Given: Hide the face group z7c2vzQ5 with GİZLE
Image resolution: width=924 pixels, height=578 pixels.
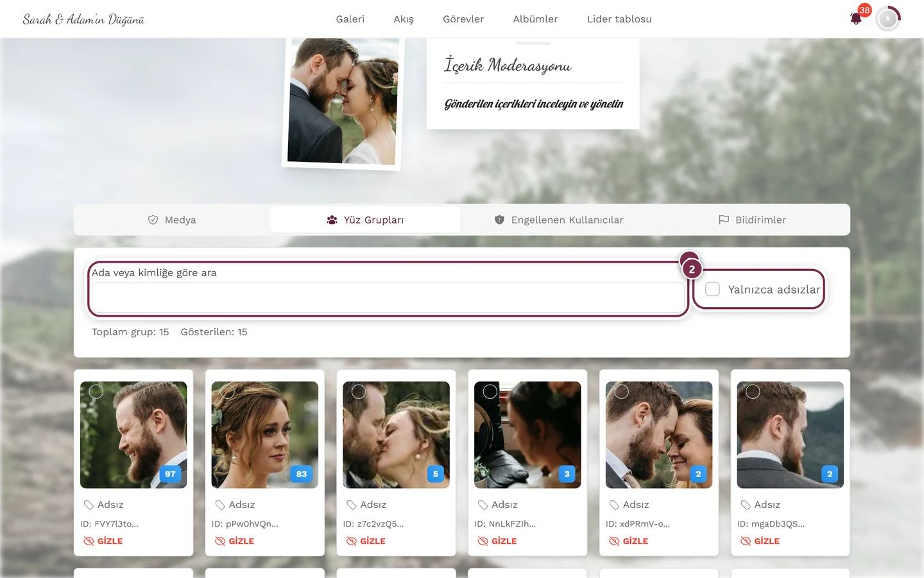Looking at the screenshot, I should 366,541.
